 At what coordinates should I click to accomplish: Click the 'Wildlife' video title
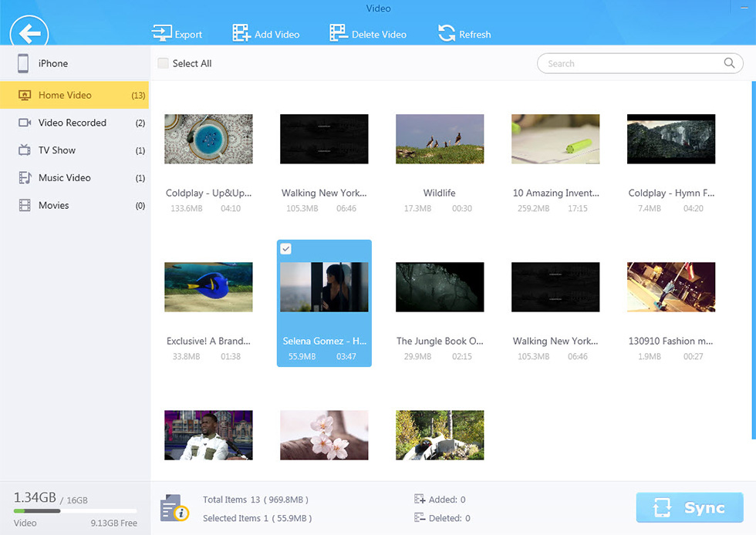pyautogui.click(x=439, y=193)
